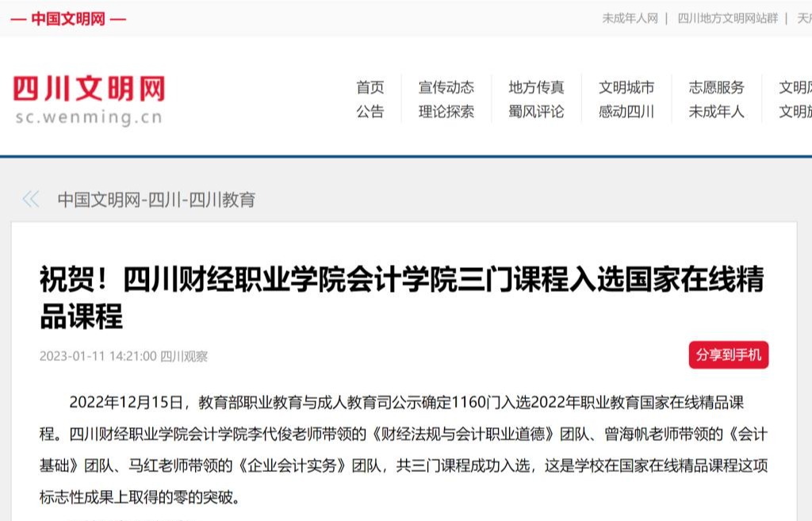Click the 分享到手机 share button
The image size is (812, 521).
[728, 356]
